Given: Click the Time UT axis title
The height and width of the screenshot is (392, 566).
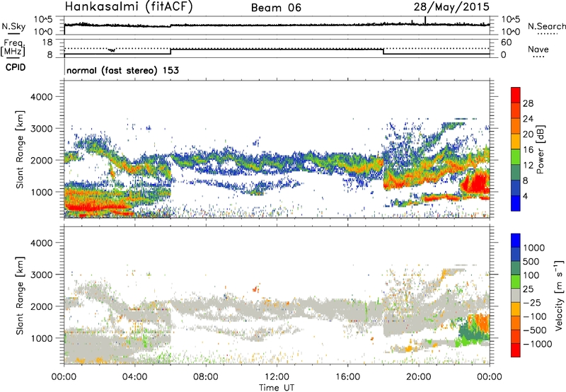Looking at the screenshot, I should [277, 388].
